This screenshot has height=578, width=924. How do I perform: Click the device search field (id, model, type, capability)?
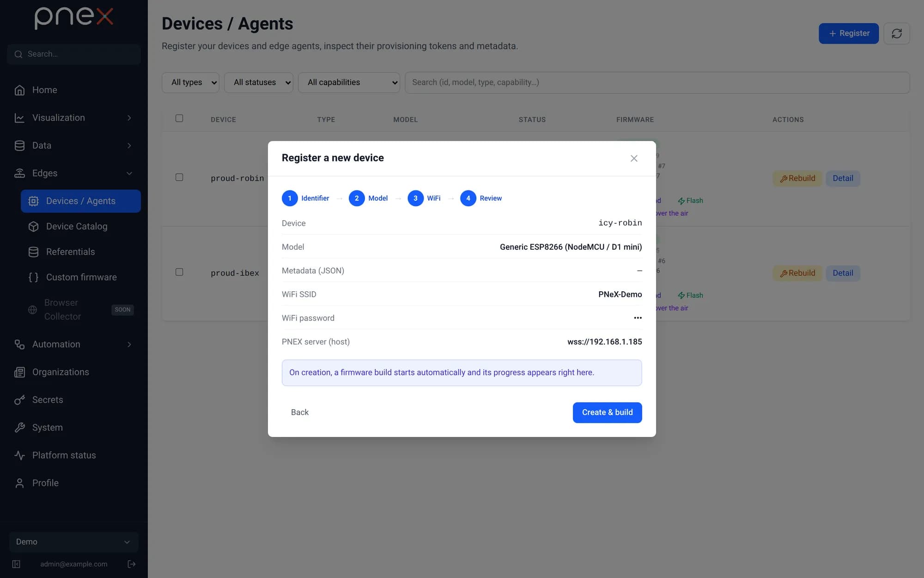pos(657,82)
